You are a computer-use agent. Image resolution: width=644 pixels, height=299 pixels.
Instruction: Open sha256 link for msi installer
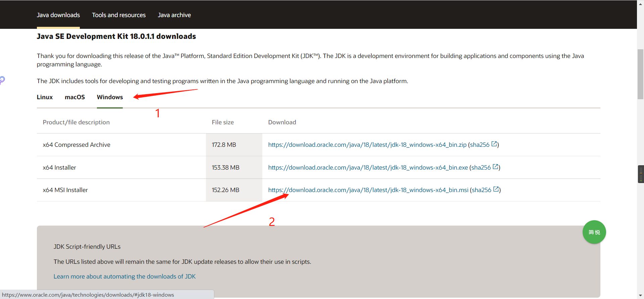pyautogui.click(x=482, y=190)
